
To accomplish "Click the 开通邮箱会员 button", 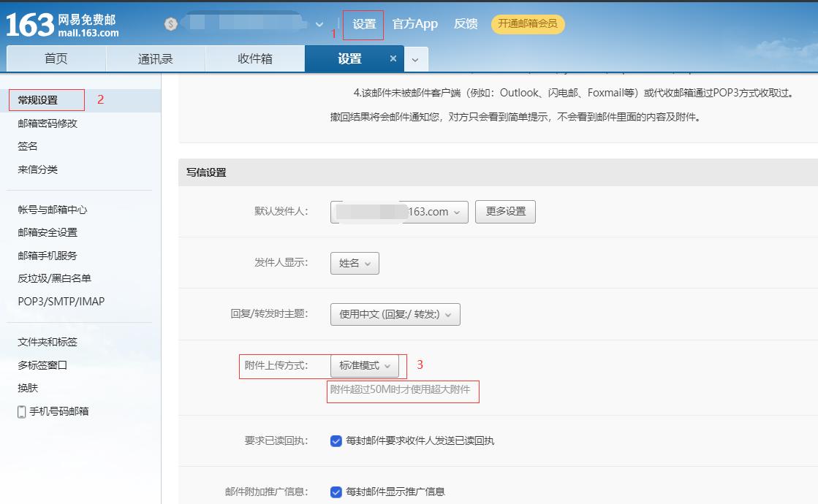I will (528, 24).
